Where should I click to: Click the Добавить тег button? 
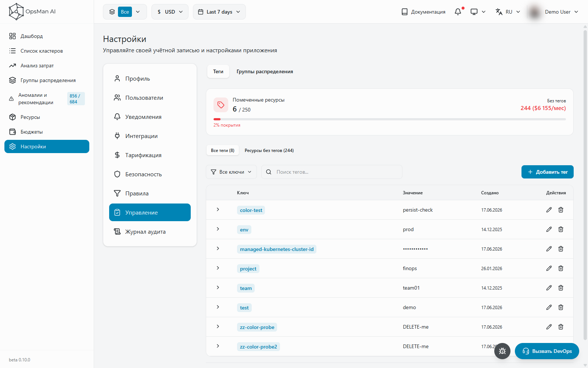coord(548,172)
